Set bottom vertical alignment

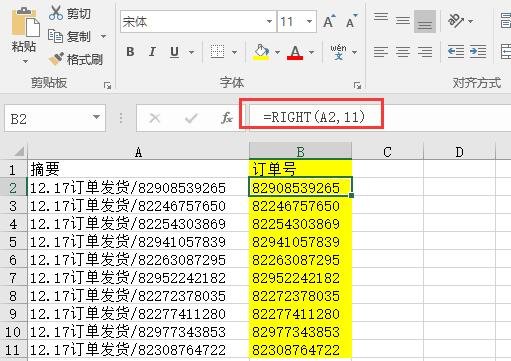(x=425, y=21)
